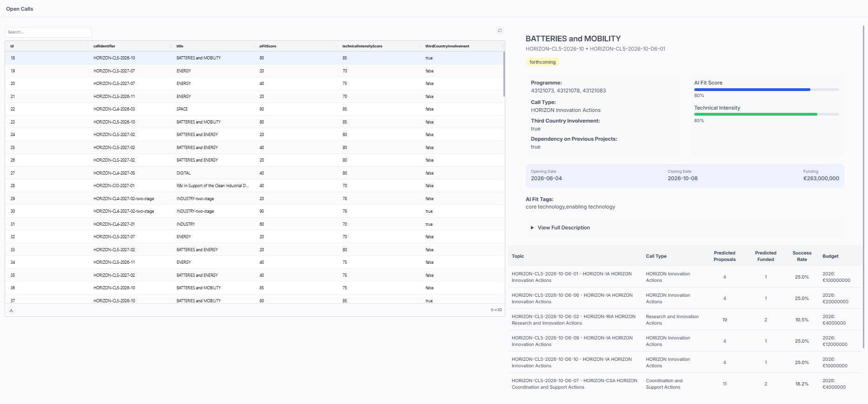Viewport: 868px width, 404px height.
Task: Sort by the id column header
Action: tap(12, 46)
